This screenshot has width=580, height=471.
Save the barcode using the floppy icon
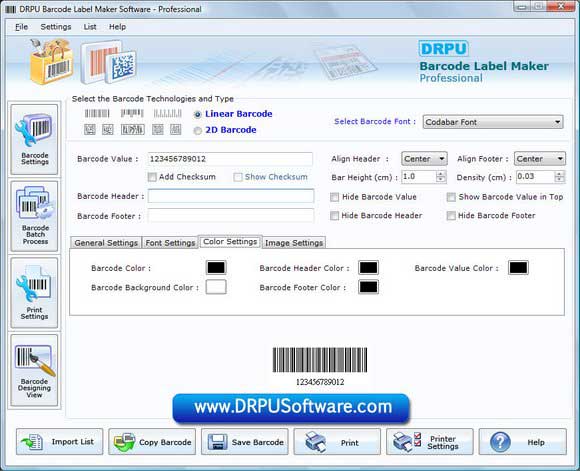pos(245,442)
